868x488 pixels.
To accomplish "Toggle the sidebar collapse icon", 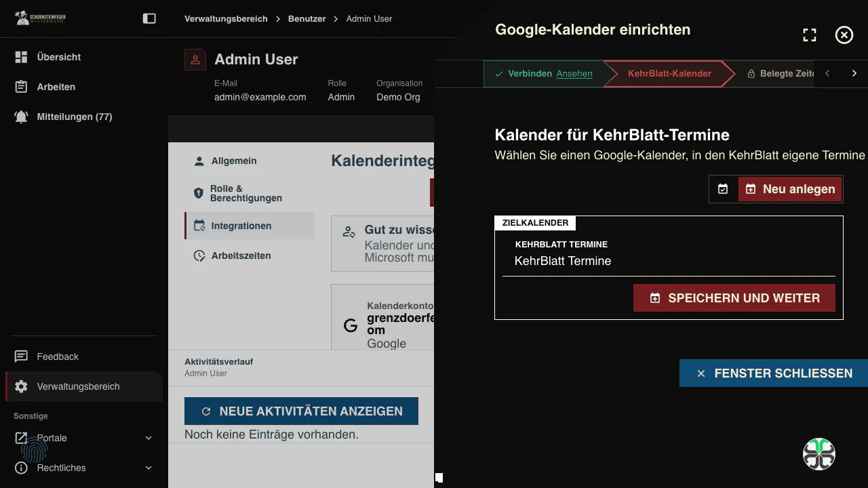I will (x=149, y=19).
